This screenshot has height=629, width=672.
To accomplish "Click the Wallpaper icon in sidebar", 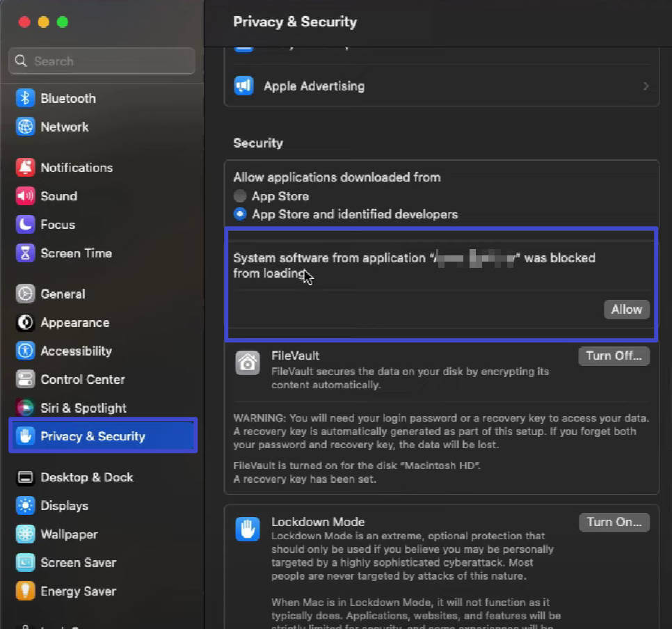I will [25, 534].
